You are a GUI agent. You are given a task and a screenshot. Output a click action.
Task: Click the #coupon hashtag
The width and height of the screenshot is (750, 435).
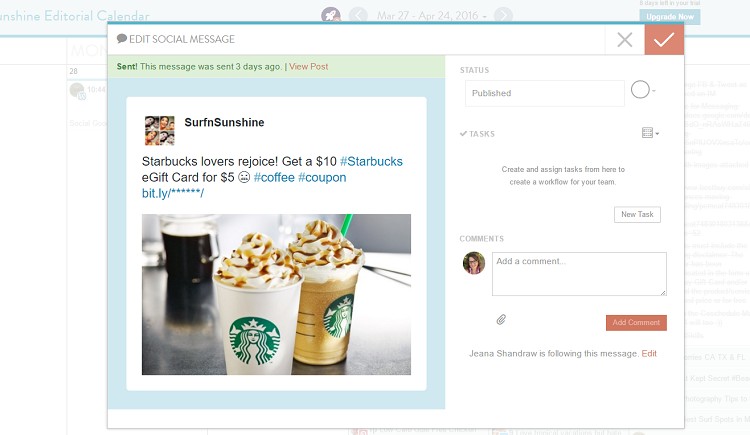click(322, 178)
